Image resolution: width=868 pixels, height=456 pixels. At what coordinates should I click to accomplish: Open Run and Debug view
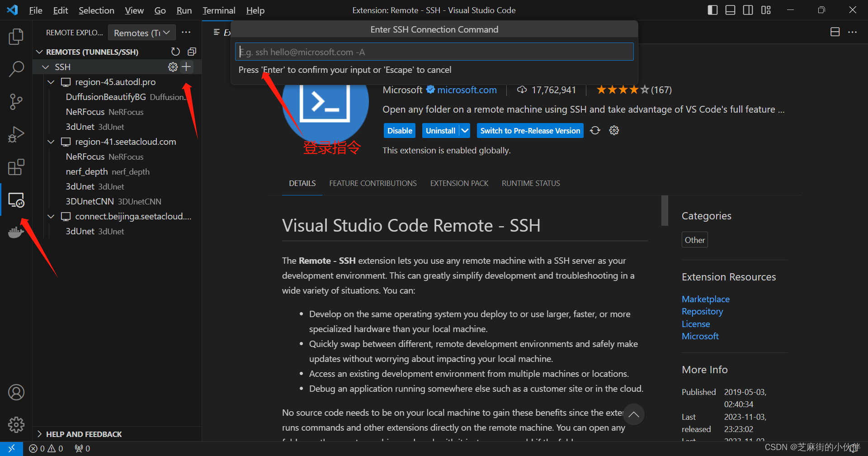[x=16, y=134]
